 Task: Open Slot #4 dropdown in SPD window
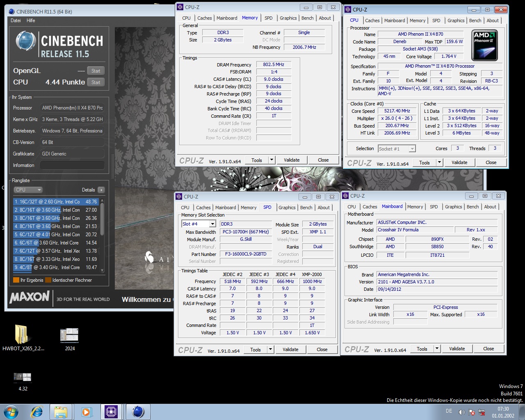212,224
